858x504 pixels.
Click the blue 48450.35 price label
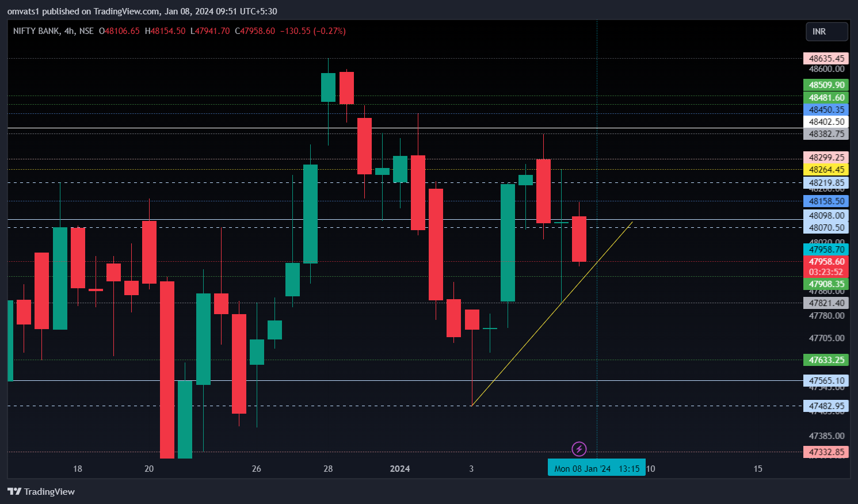point(826,110)
